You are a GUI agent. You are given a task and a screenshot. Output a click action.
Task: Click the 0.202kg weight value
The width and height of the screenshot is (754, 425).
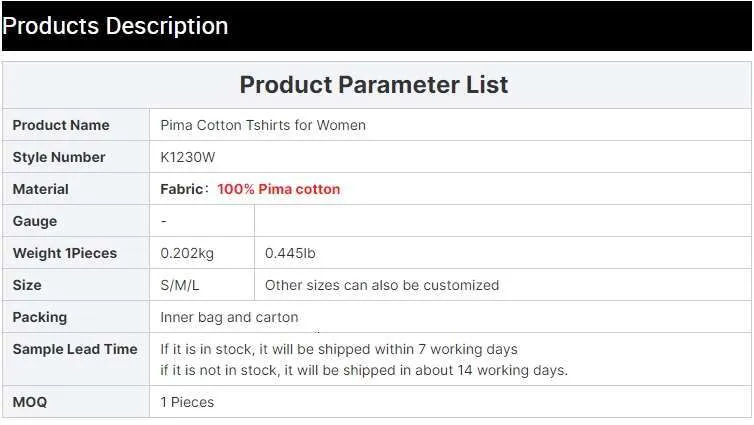click(187, 253)
